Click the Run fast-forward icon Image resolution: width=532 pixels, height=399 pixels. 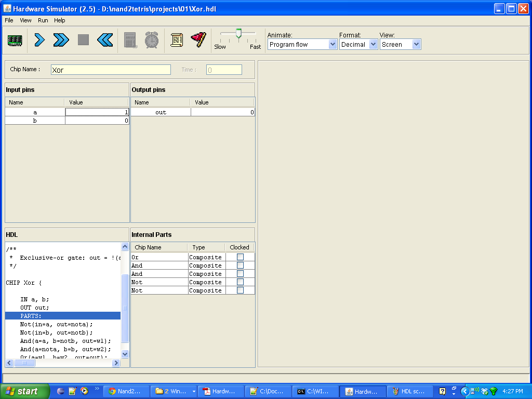click(x=61, y=40)
